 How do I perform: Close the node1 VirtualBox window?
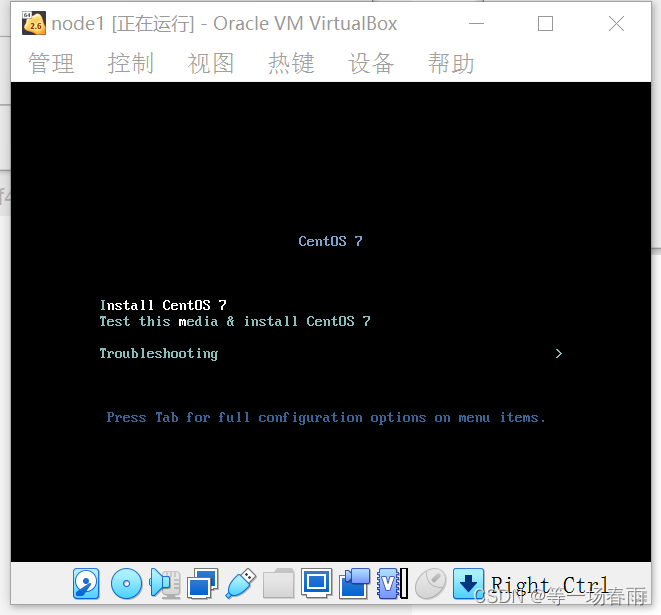616,24
